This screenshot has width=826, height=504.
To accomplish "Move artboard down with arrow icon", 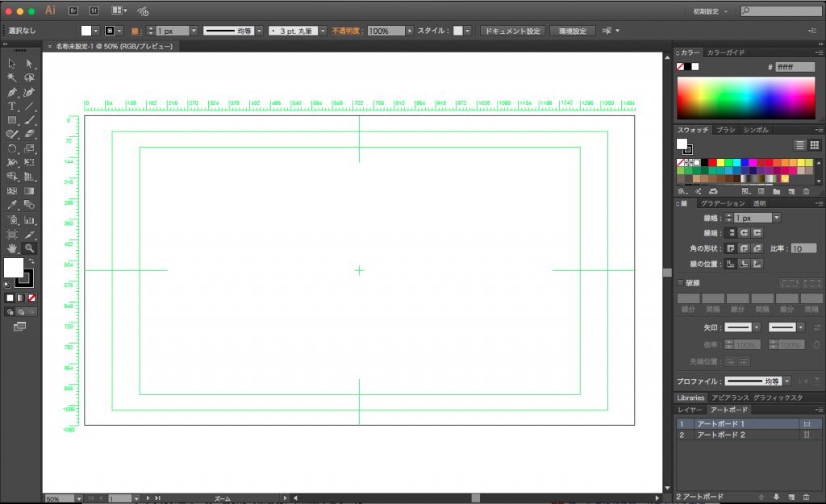I will (x=776, y=497).
